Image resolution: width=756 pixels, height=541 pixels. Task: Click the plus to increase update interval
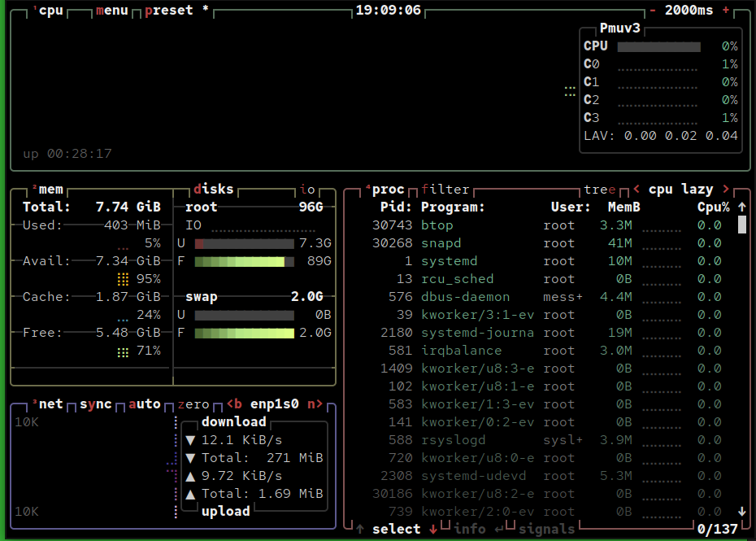tap(726, 11)
